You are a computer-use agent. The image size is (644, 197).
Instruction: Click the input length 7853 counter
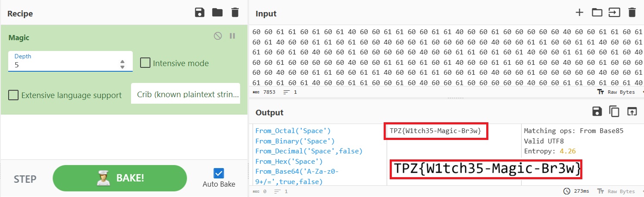point(264,92)
